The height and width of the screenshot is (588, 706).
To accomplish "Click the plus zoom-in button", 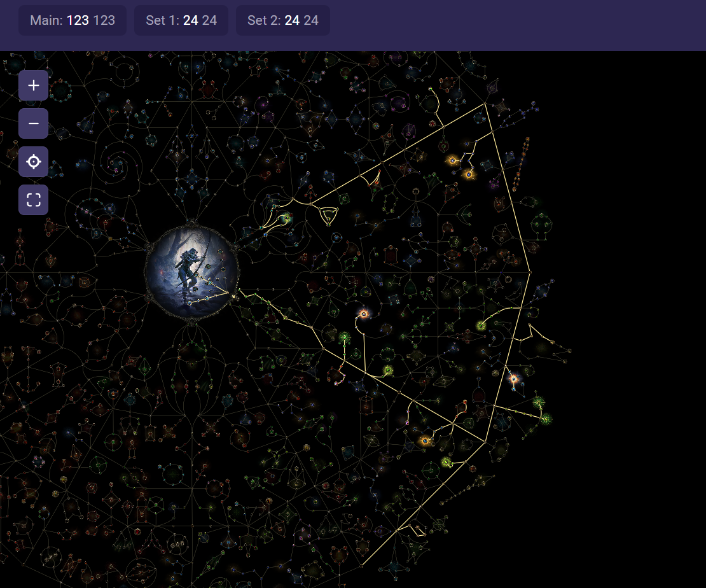I will (33, 85).
